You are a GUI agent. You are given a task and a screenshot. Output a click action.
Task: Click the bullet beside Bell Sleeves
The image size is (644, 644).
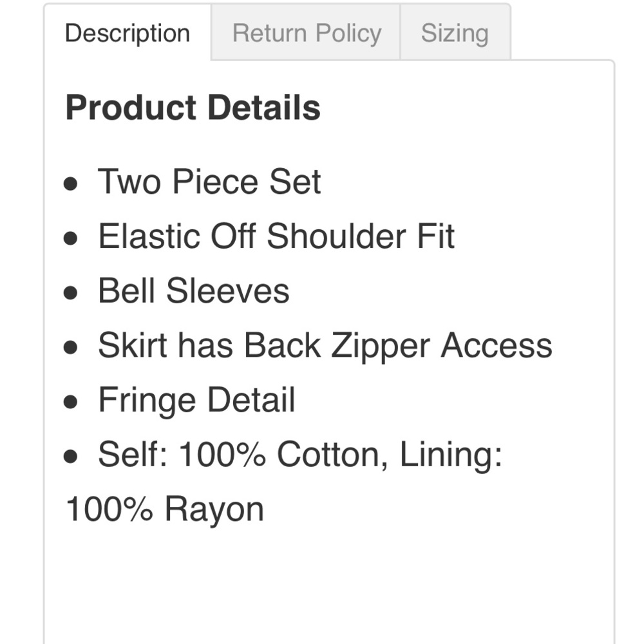point(71,294)
